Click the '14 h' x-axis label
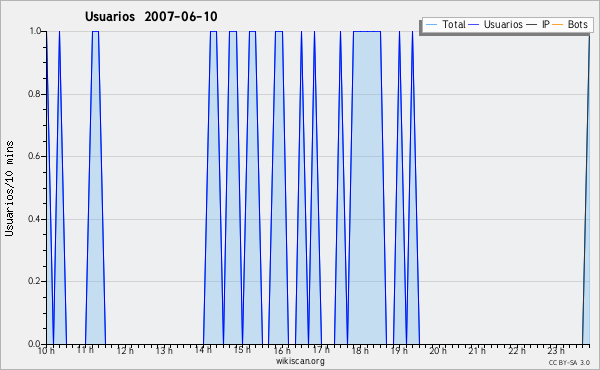This screenshot has width=600, height=370. [203, 350]
